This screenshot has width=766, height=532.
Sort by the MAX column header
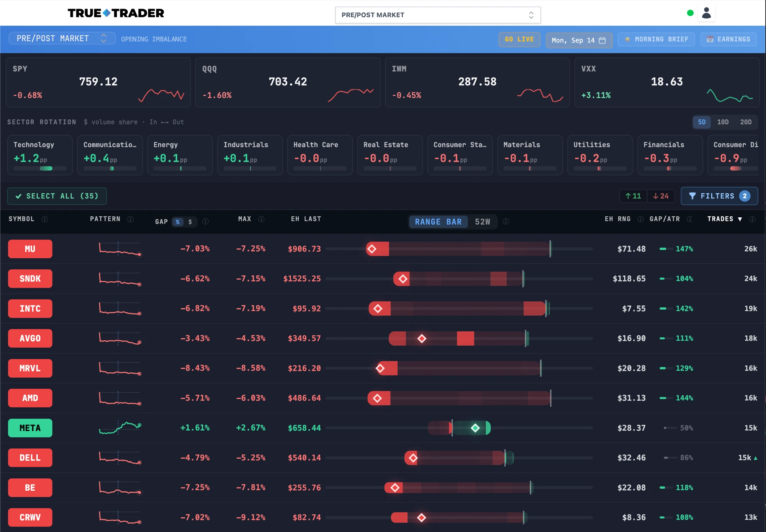click(x=244, y=219)
